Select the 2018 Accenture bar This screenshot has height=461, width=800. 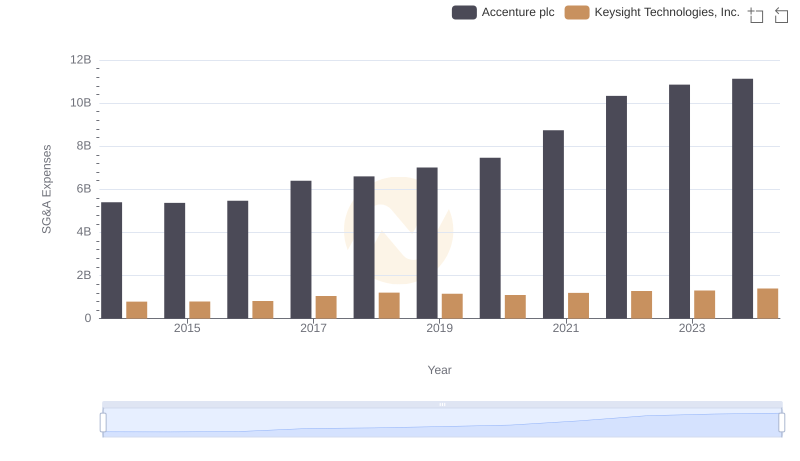coord(364,247)
